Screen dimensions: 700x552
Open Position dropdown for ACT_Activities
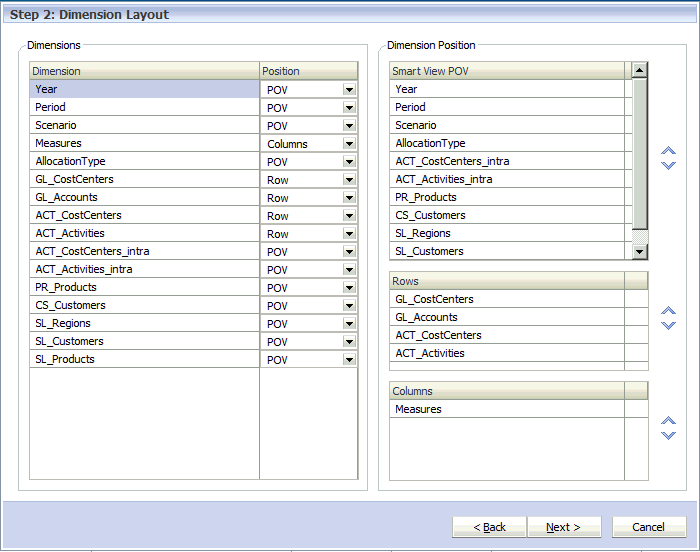click(349, 234)
